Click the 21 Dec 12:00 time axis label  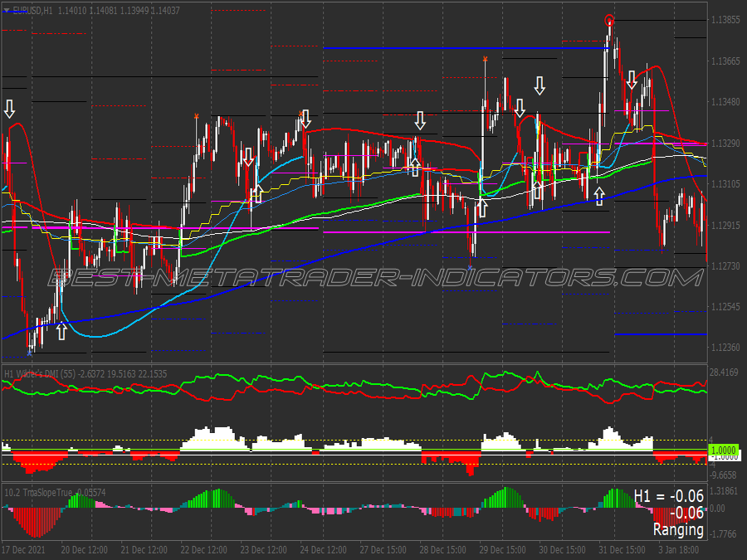pos(144,549)
